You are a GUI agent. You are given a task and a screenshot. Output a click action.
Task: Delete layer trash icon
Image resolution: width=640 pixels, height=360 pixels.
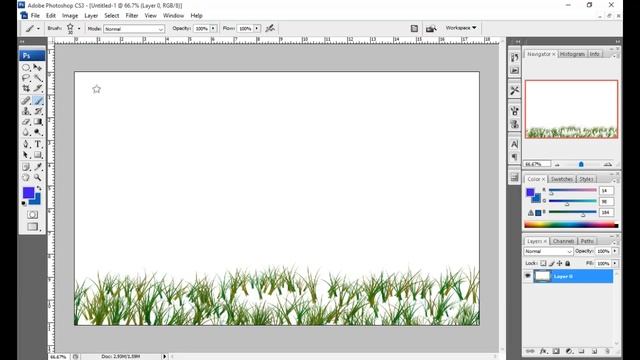click(x=607, y=351)
